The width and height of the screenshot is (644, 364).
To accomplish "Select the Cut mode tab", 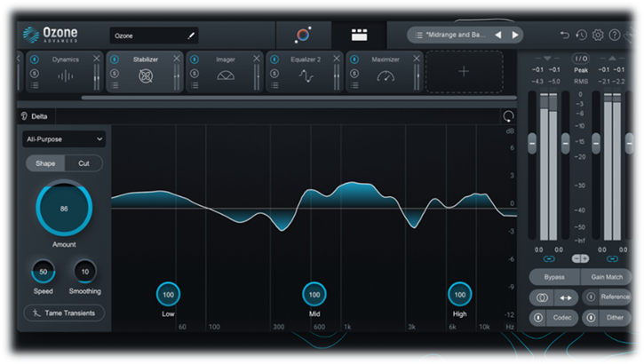I will (83, 163).
